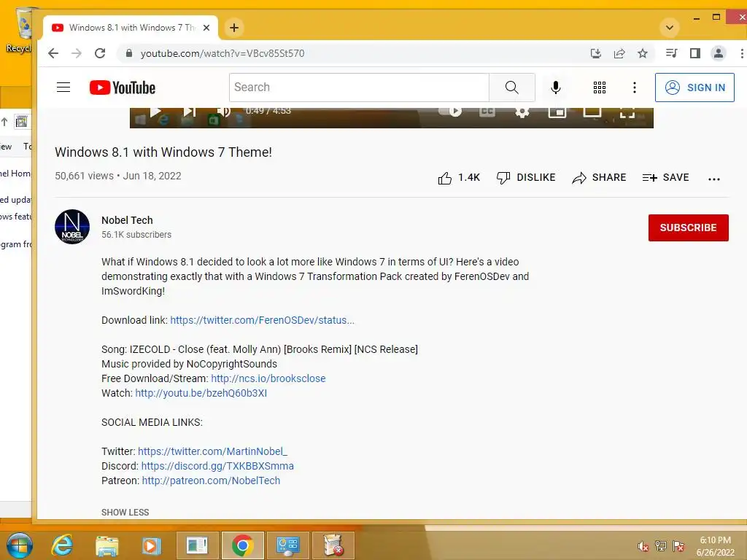Screen dimensions: 747x560
Task: Switch to miniplayer
Action: point(557,112)
